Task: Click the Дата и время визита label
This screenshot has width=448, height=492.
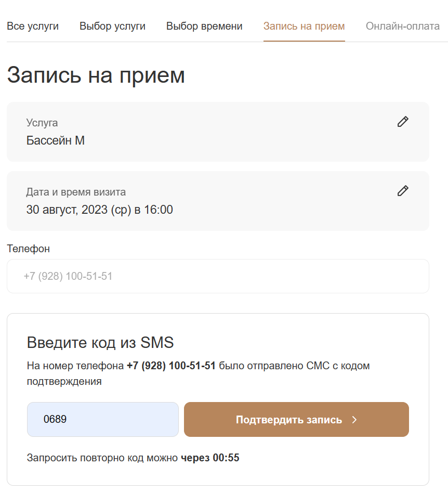Action: click(76, 192)
